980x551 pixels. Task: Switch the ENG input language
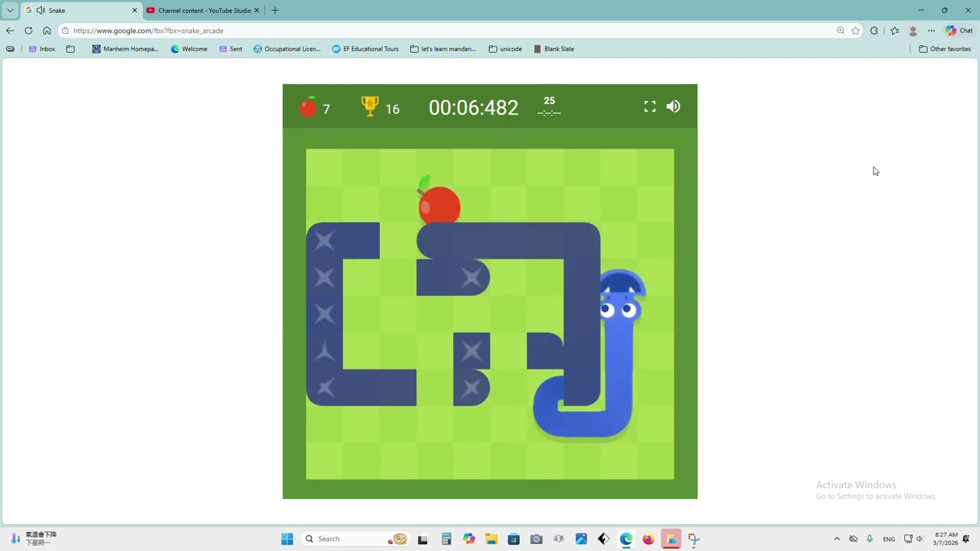pyautogui.click(x=889, y=539)
